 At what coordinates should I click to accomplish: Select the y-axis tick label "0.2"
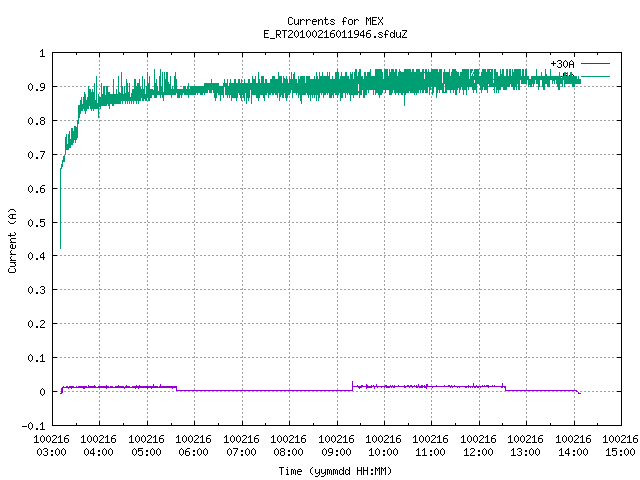tap(37, 324)
